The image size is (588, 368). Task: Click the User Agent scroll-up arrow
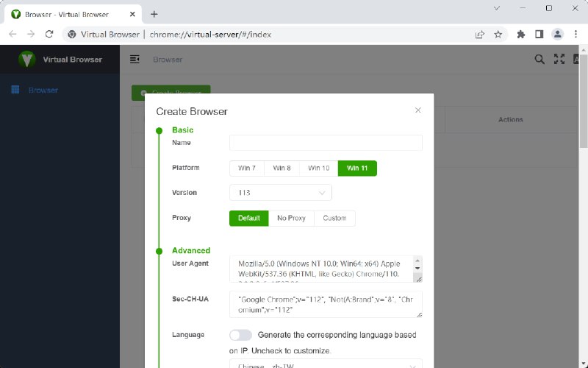(417, 261)
